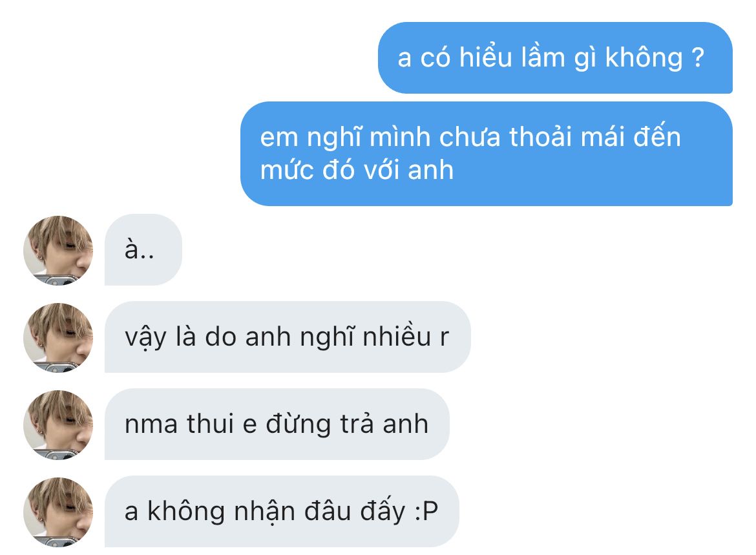
Task: Click the gray "à.." message bubble
Action: 143,250
